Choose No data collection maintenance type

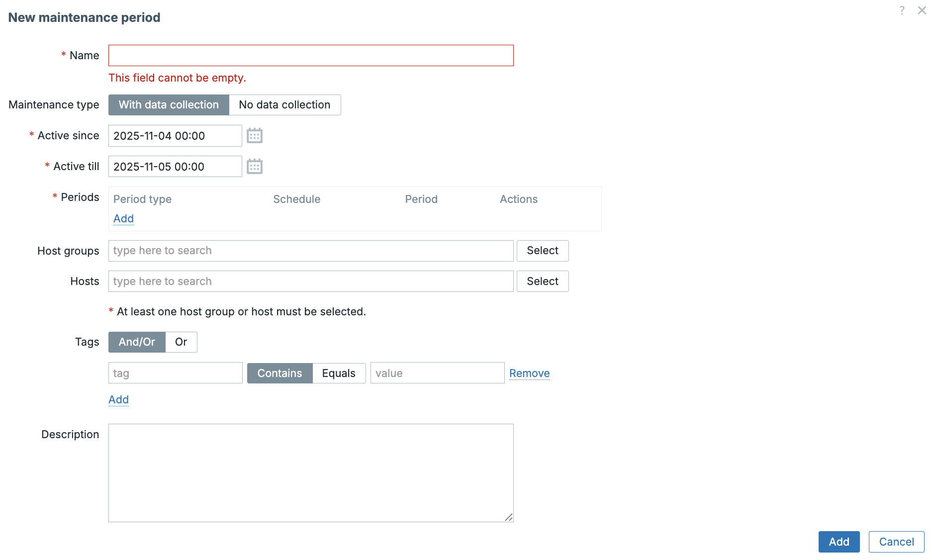pyautogui.click(x=284, y=105)
